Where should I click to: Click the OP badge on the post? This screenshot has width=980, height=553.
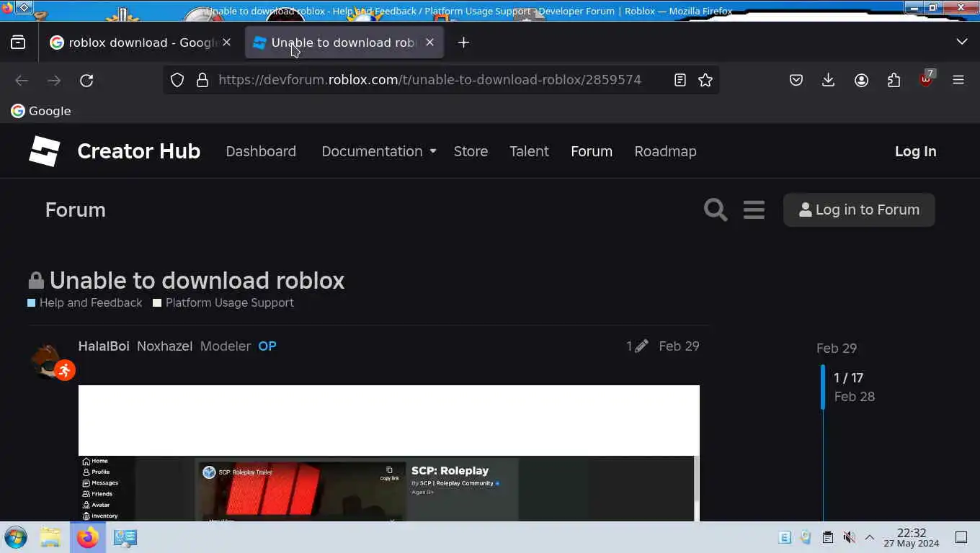(x=267, y=346)
